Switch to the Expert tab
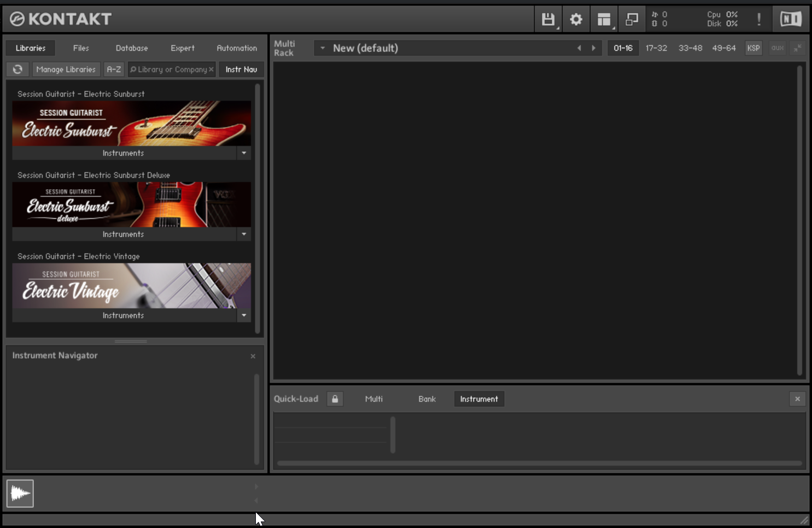812x528 pixels. (x=183, y=48)
